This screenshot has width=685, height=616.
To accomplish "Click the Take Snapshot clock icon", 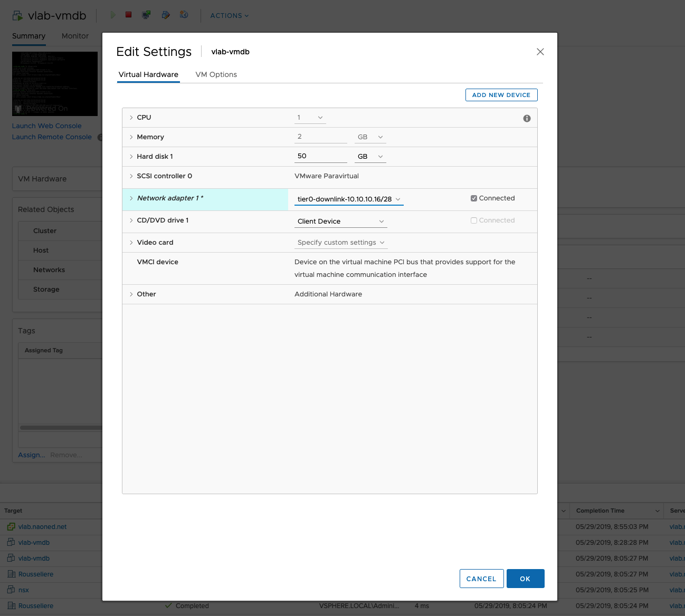I will 184,15.
